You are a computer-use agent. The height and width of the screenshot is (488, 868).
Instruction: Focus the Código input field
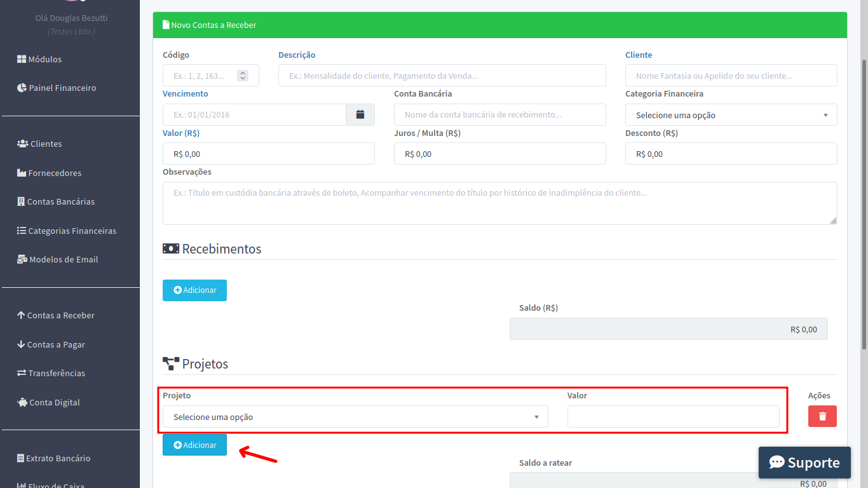point(211,76)
